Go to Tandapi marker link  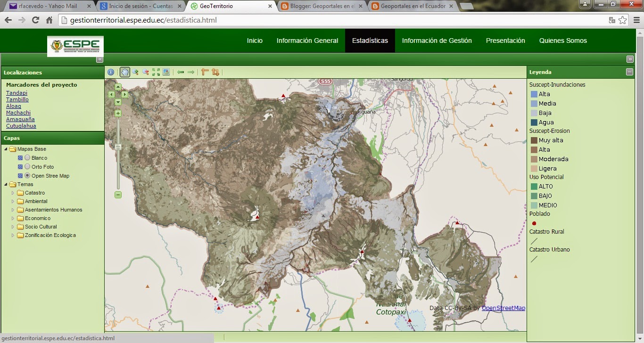coord(17,93)
